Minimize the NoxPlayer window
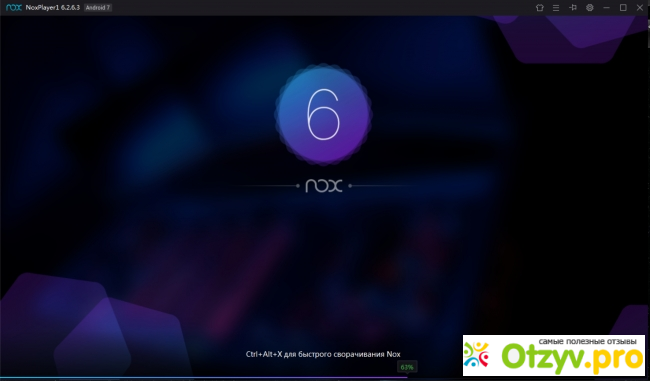Image resolution: width=650 pixels, height=381 pixels. coord(606,7)
